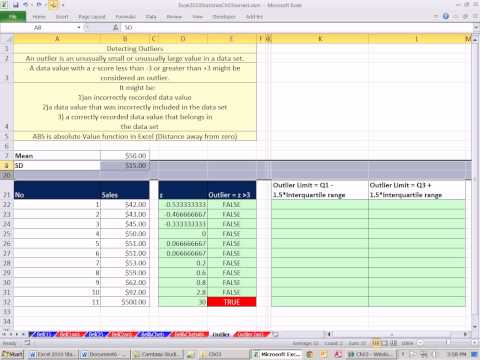480x360 pixels.
Task: Open the Excel Help question mark icon
Action: 446,16
